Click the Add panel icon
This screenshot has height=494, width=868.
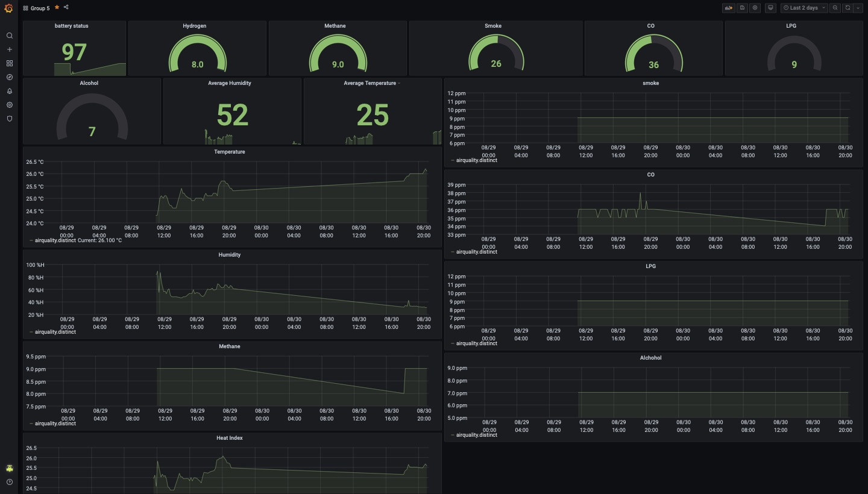(728, 8)
